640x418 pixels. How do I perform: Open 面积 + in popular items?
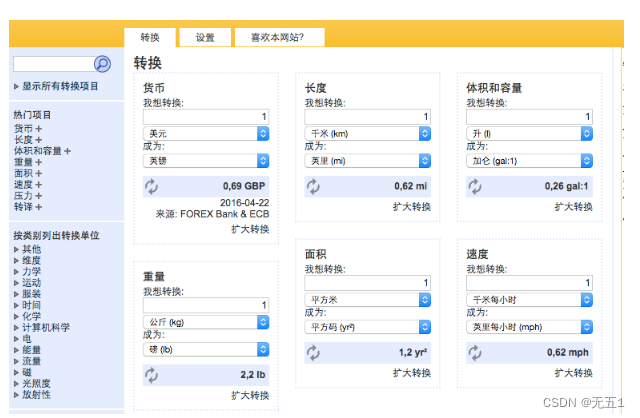28,173
